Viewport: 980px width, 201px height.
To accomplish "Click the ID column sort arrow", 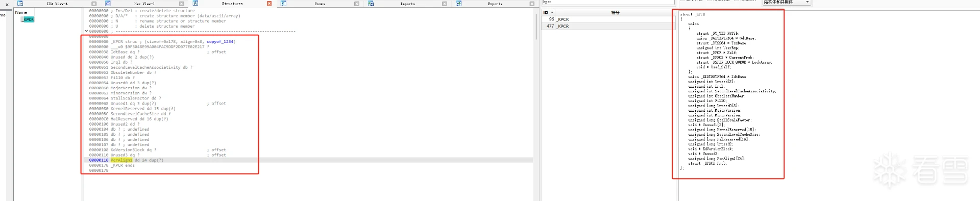I will point(552,12).
